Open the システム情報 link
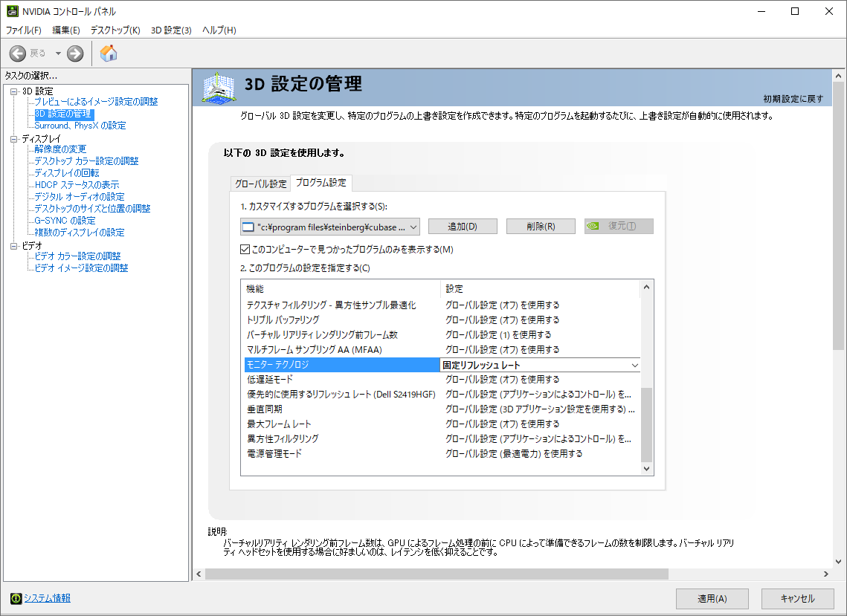The width and height of the screenshot is (847, 616). pos(47,598)
